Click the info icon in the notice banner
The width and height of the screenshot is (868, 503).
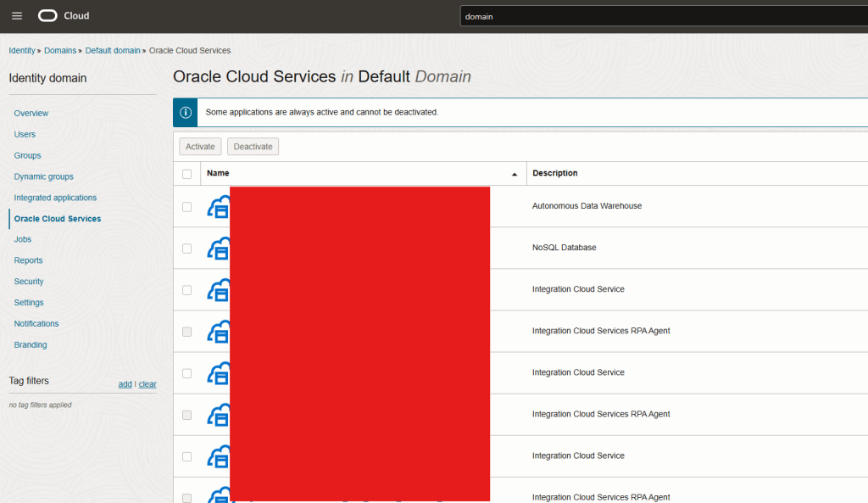point(186,112)
